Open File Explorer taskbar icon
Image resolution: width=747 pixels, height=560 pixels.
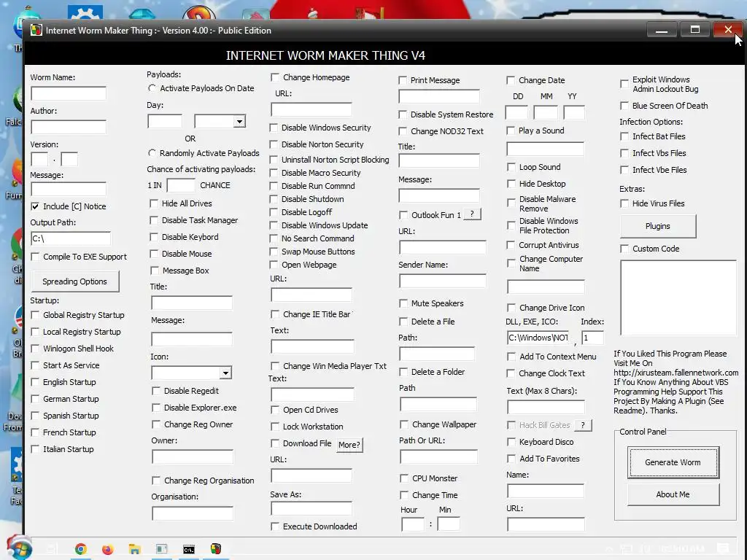(x=135, y=549)
